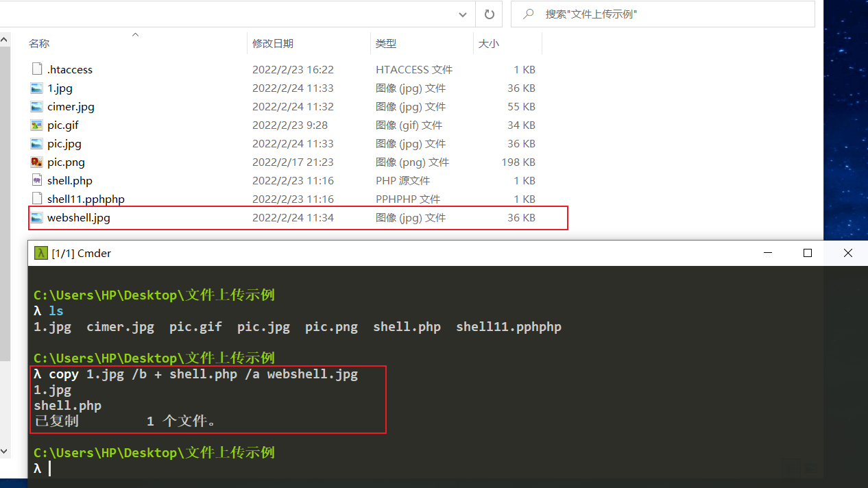The height and width of the screenshot is (488, 868).
Task: Refresh the Explorer folder view
Action: coord(489,14)
